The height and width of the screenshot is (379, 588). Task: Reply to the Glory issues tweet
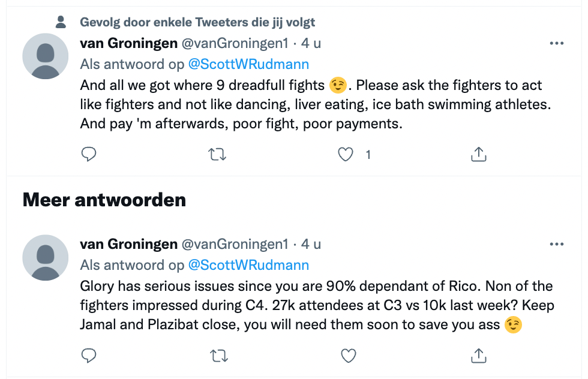(89, 356)
